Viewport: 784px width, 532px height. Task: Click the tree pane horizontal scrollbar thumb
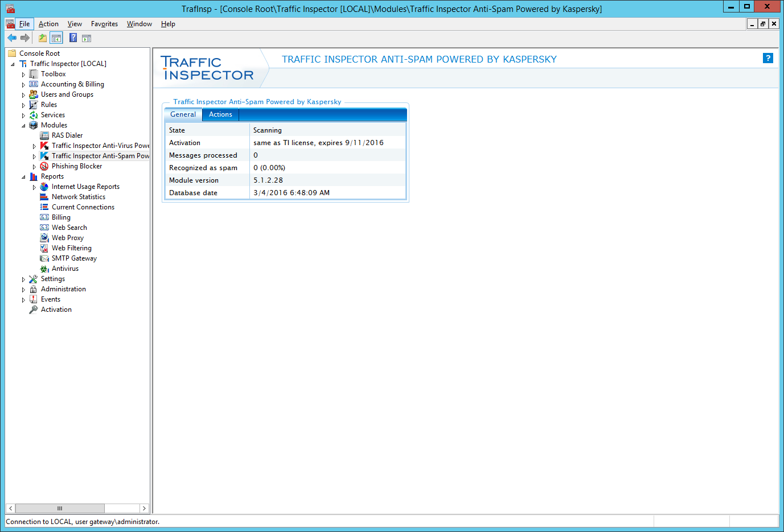coord(60,508)
